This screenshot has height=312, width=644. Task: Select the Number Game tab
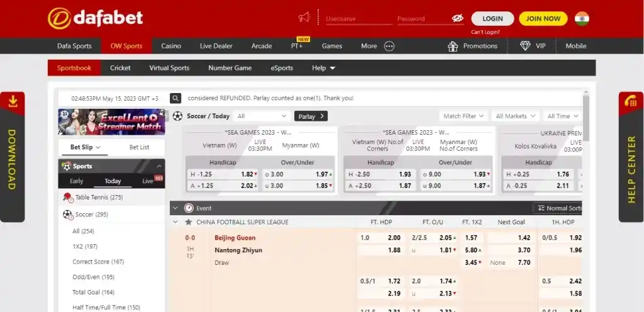(x=230, y=68)
